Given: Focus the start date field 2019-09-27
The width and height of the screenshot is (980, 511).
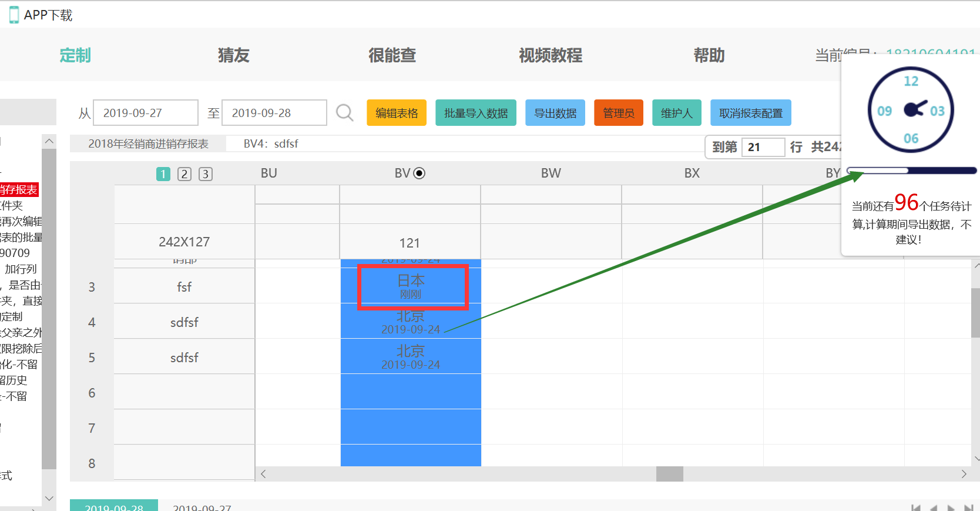Looking at the screenshot, I should click(146, 113).
